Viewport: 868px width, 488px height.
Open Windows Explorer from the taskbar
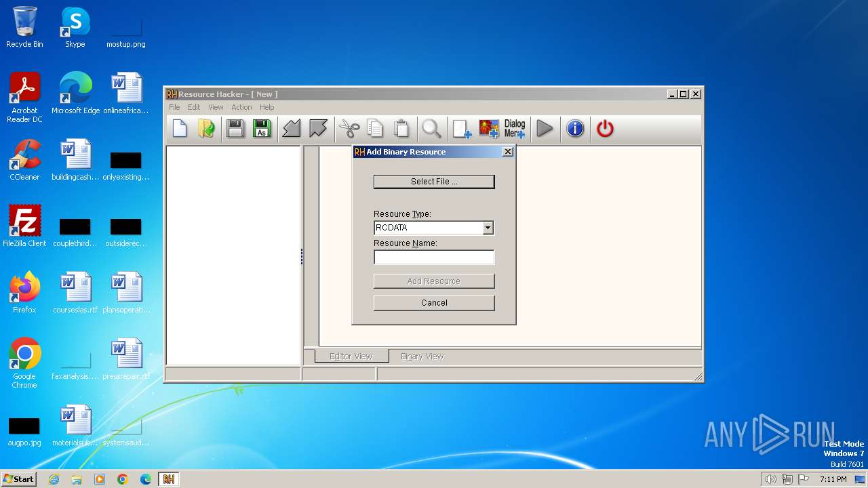77,479
